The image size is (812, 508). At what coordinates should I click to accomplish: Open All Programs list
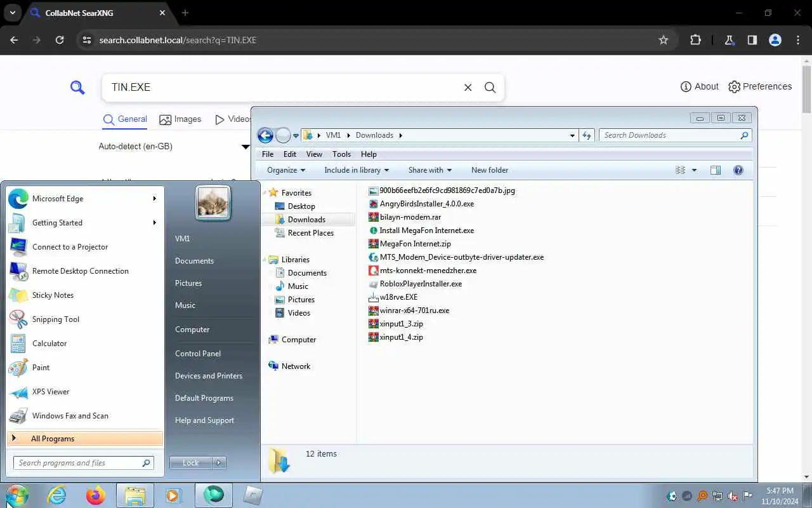(85, 439)
